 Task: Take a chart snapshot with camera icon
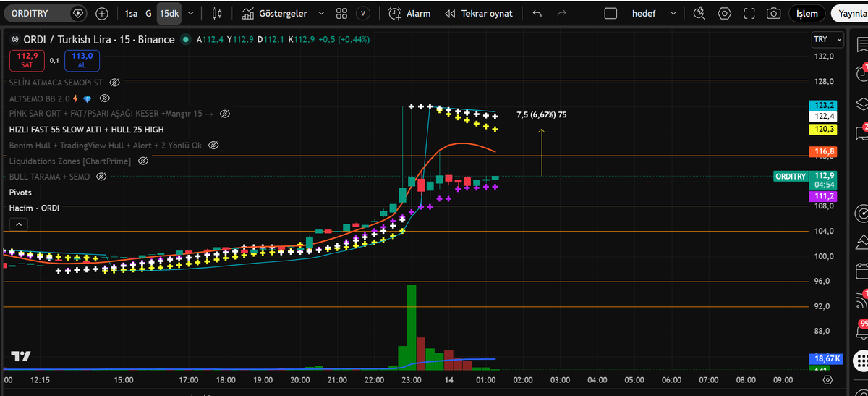(x=774, y=13)
